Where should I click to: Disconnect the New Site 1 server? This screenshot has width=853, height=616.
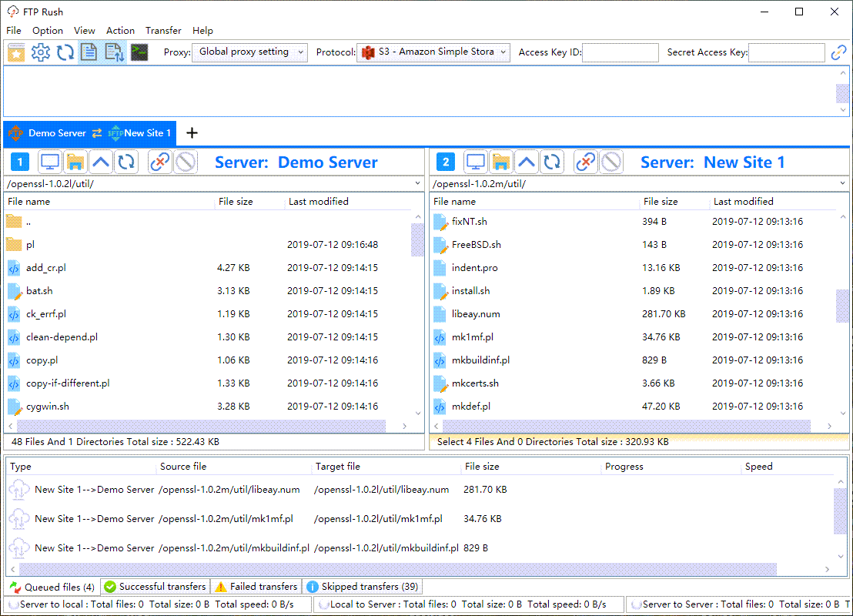coord(586,162)
